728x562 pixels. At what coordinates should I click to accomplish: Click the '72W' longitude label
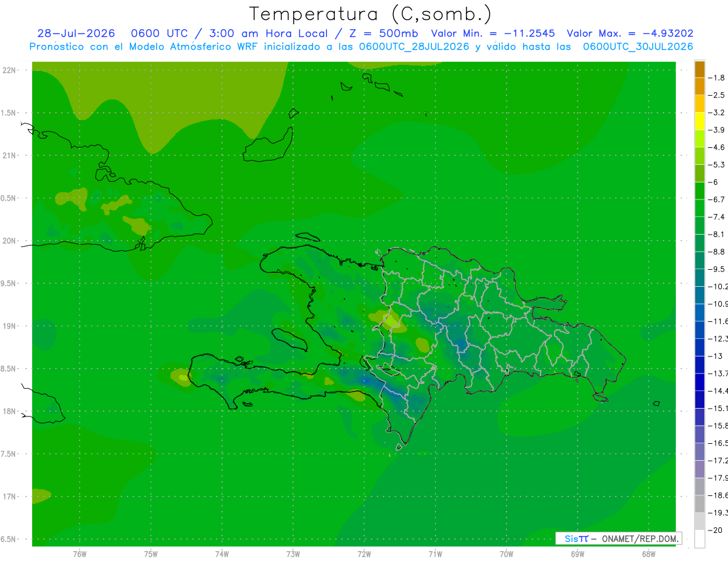point(364,554)
